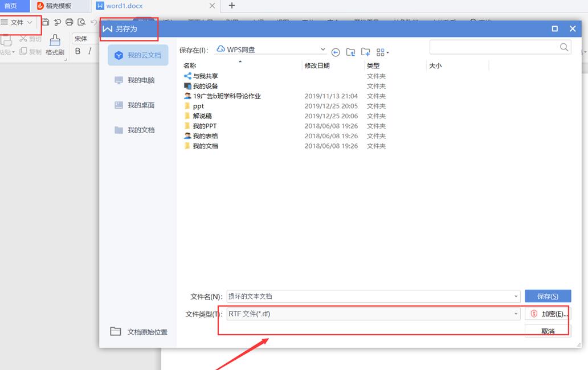Click the Save icon in the quick access toolbar
Image resolution: width=588 pixels, height=370 pixels.
(x=46, y=21)
